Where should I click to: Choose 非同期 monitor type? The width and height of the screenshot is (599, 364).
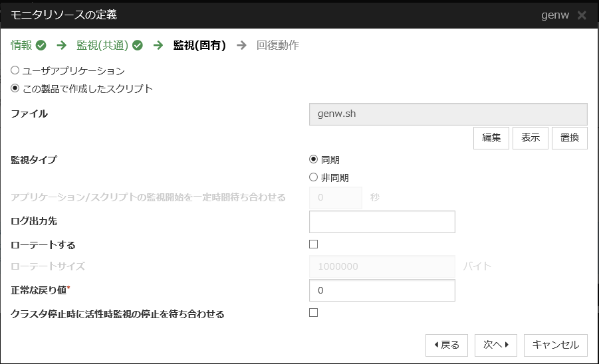(314, 177)
